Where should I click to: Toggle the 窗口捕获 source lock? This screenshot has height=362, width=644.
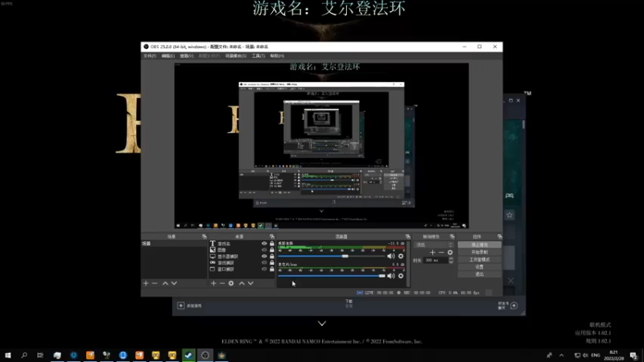(272, 269)
